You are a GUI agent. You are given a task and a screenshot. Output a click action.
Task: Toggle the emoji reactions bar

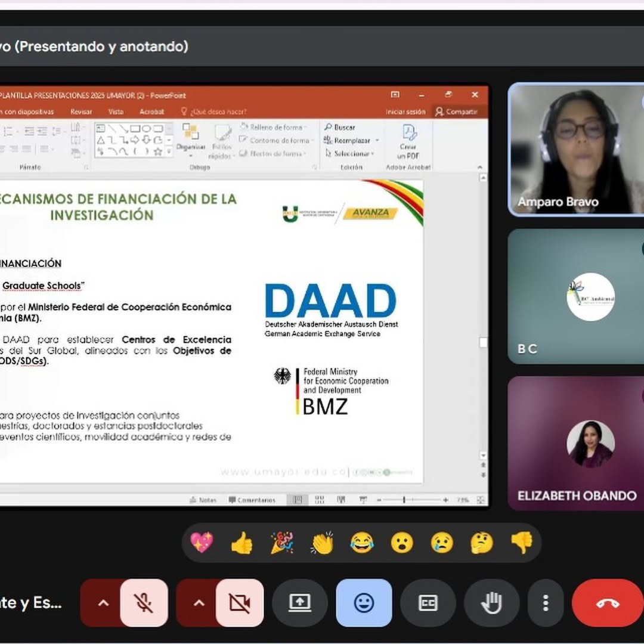point(364,603)
